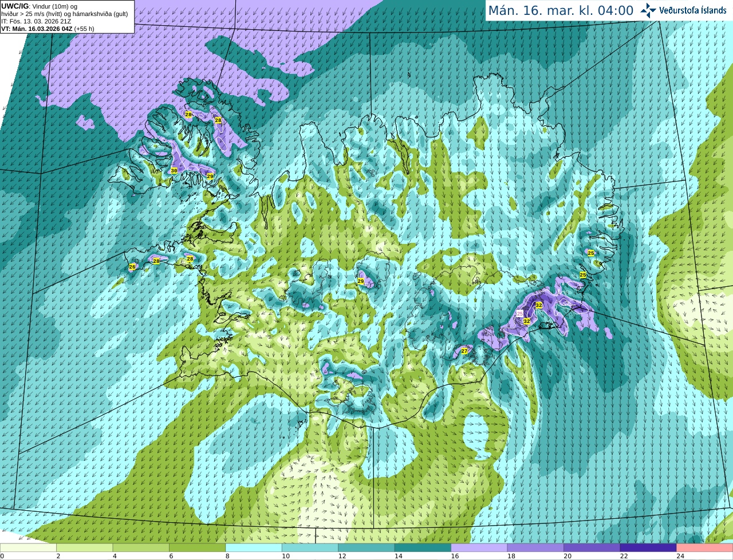Click the legend scale value 24
Image resolution: width=733 pixels, height=560 pixels.
(680, 556)
